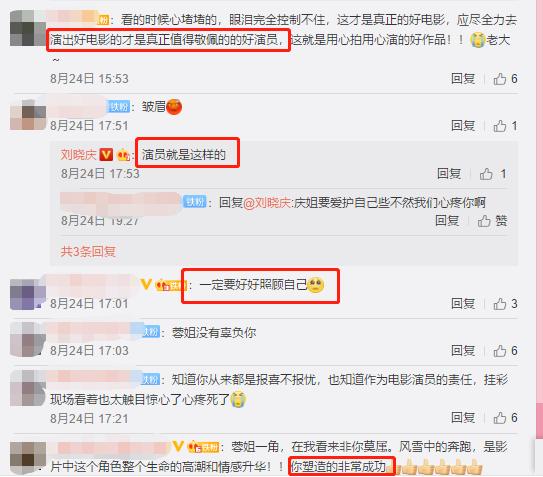
Task: Expand 共3条回复 to view all replies
Action: tap(88, 251)
